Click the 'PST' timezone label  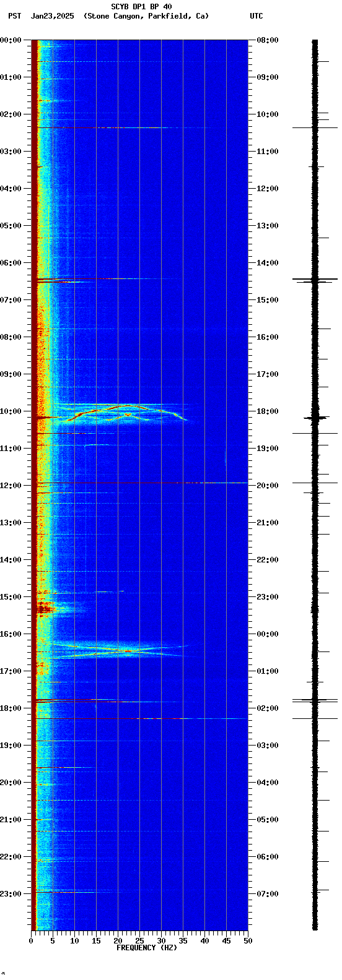[x=15, y=16]
